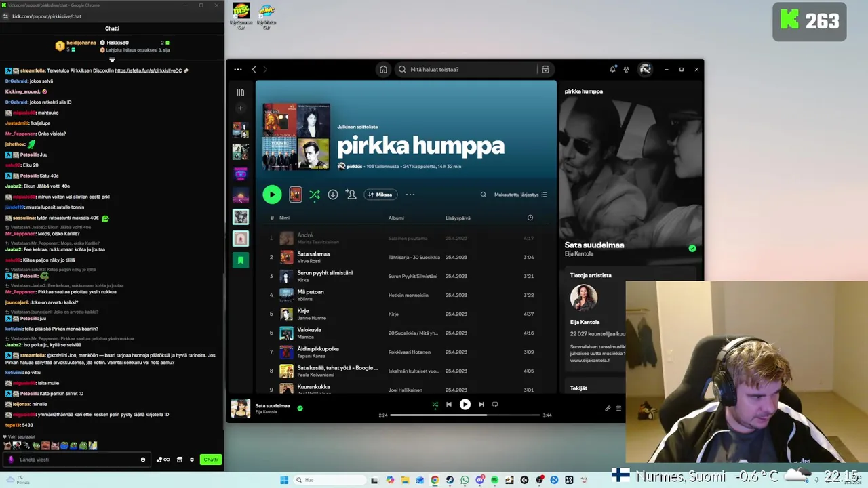Open Windows Start menu
868x488 pixels.
point(284,480)
